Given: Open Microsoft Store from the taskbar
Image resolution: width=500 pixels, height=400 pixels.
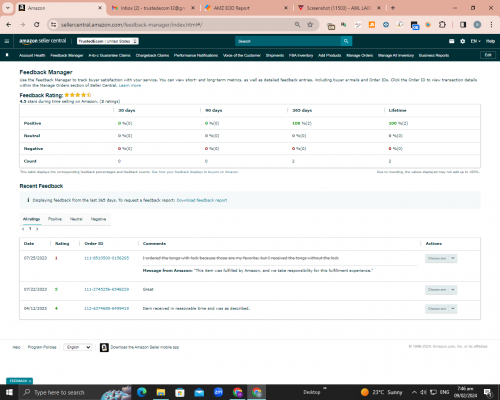Looking at the screenshot, I should pyautogui.click(x=180, y=392).
